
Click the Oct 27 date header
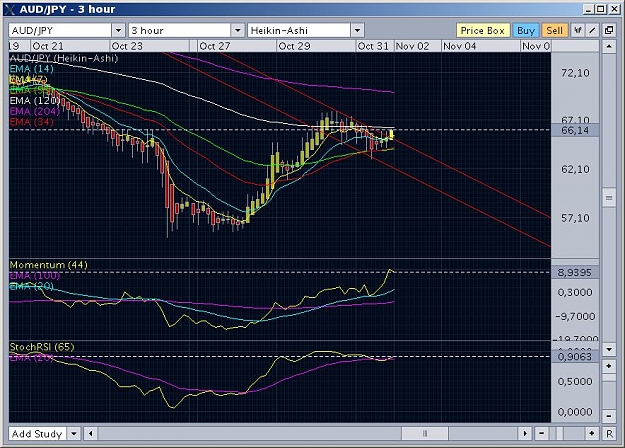pos(215,46)
